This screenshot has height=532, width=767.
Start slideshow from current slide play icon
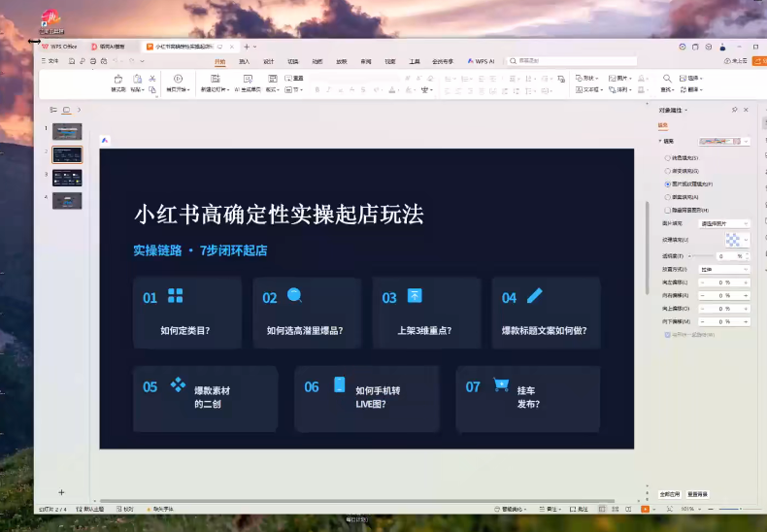[178, 79]
